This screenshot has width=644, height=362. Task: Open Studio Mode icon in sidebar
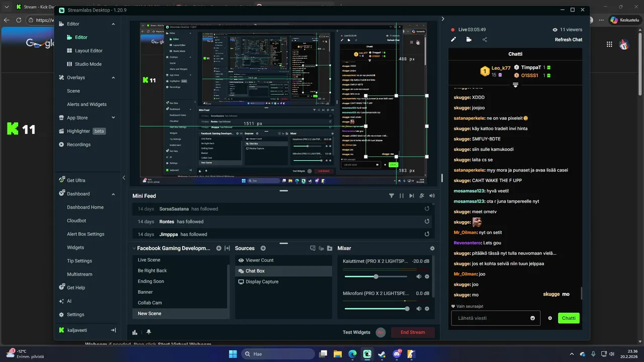pos(70,64)
